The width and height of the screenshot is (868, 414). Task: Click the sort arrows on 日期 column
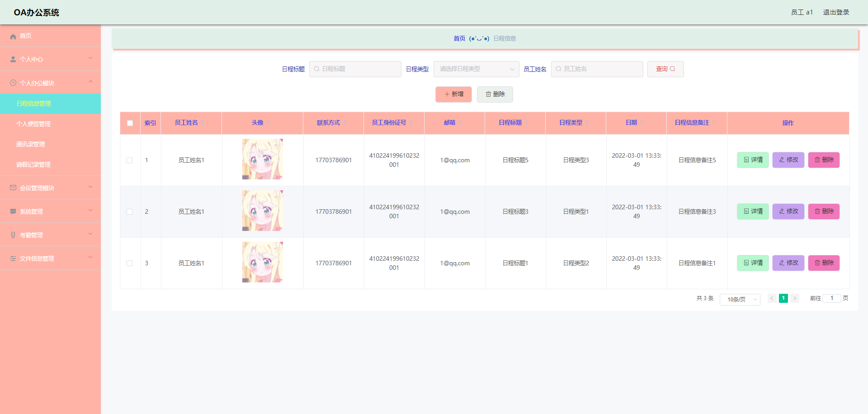[x=642, y=122]
